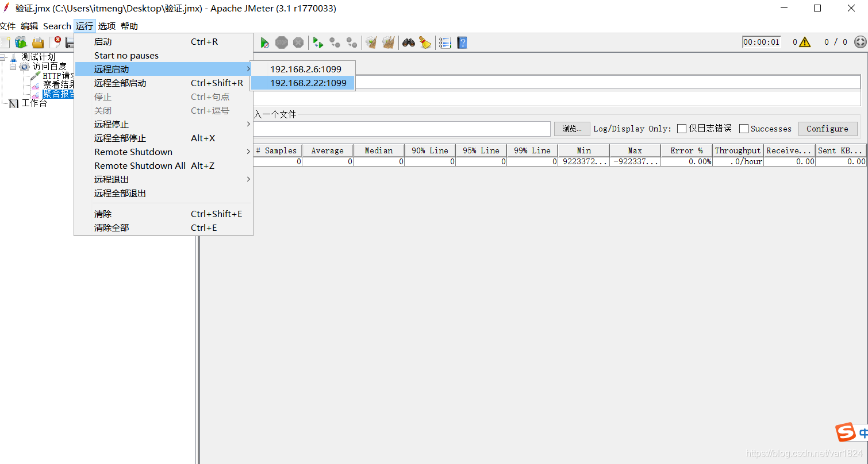The height and width of the screenshot is (464, 868).
Task: Open the 编辑 menu
Action: point(29,26)
